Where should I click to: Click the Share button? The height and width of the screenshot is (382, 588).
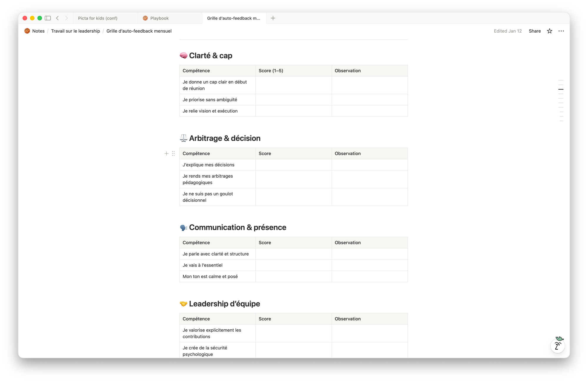(x=534, y=31)
